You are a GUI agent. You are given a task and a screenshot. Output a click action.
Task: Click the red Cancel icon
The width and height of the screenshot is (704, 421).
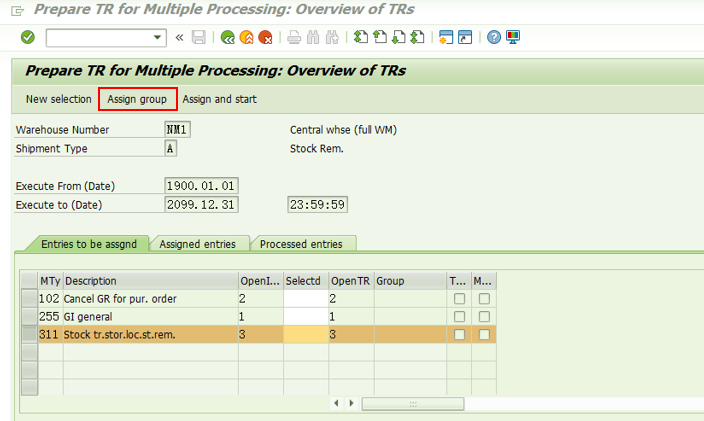coord(265,37)
